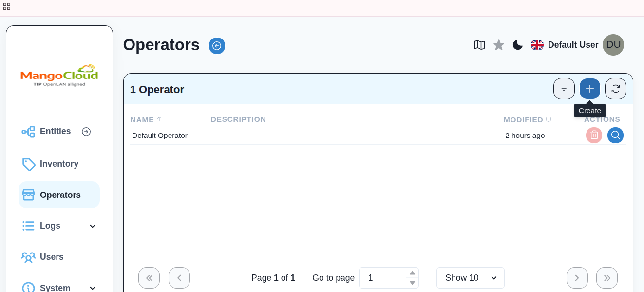Increment the Go to page number stepper
The width and height of the screenshot is (644, 292).
(412, 273)
